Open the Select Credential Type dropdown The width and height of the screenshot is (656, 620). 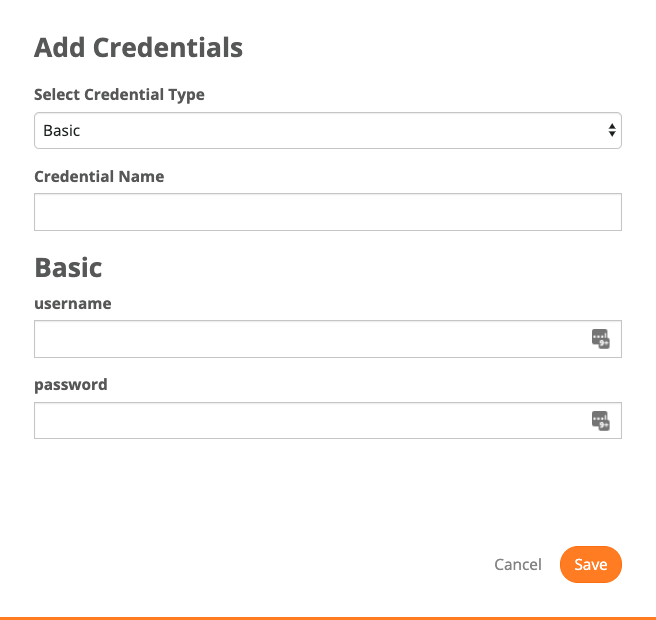pos(328,130)
